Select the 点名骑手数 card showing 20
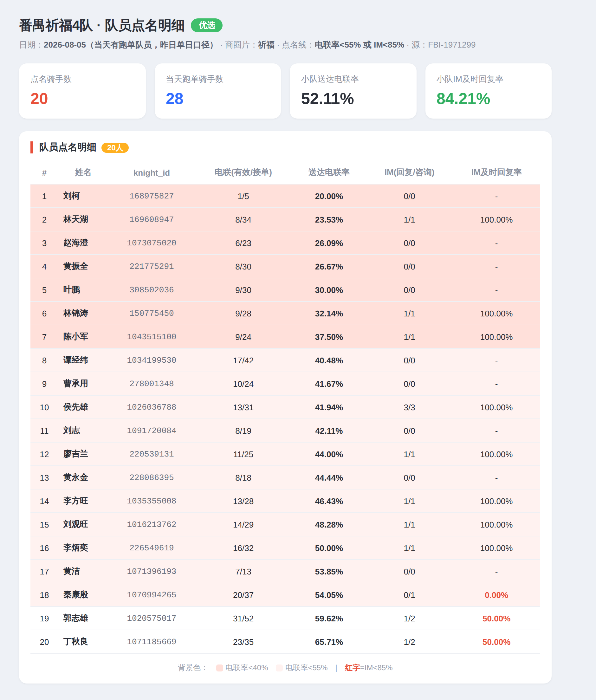This screenshot has height=700, width=596. [x=82, y=91]
